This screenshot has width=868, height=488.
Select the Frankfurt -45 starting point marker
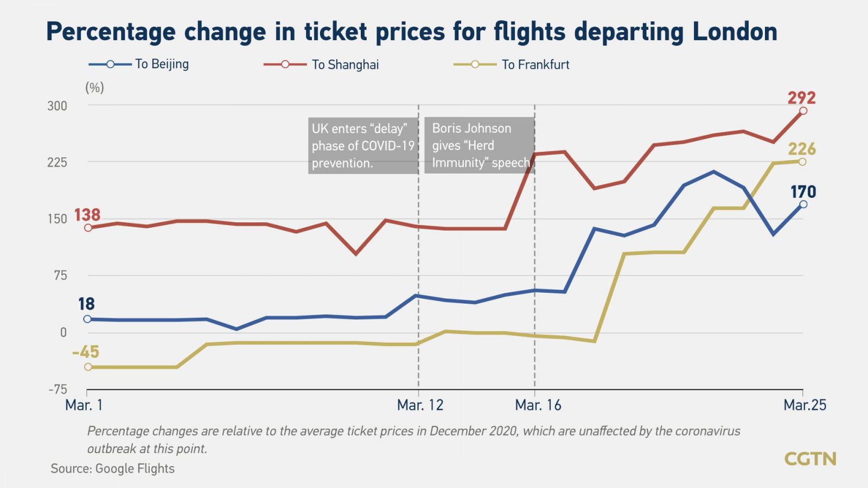click(88, 367)
